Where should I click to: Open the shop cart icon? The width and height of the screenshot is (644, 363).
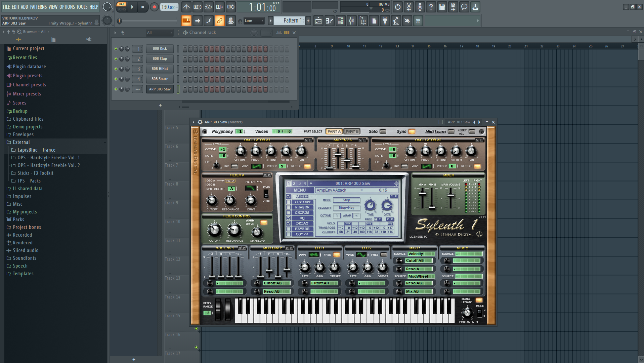418,21
